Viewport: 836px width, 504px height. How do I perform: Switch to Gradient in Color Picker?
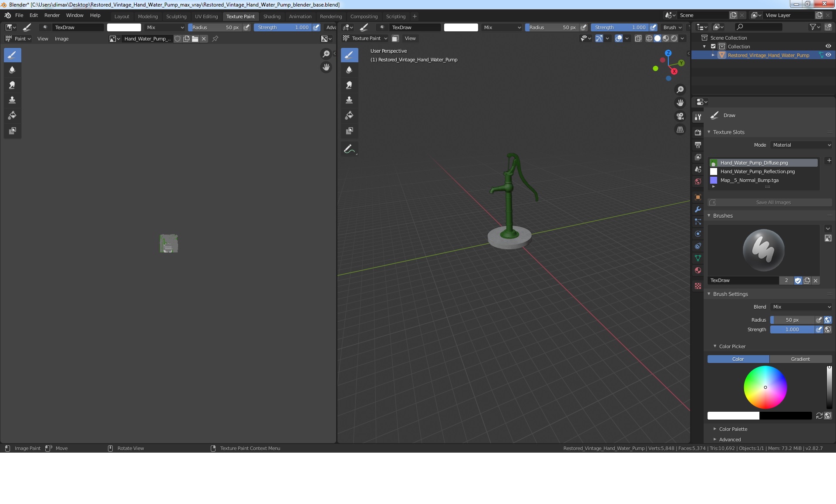point(800,359)
